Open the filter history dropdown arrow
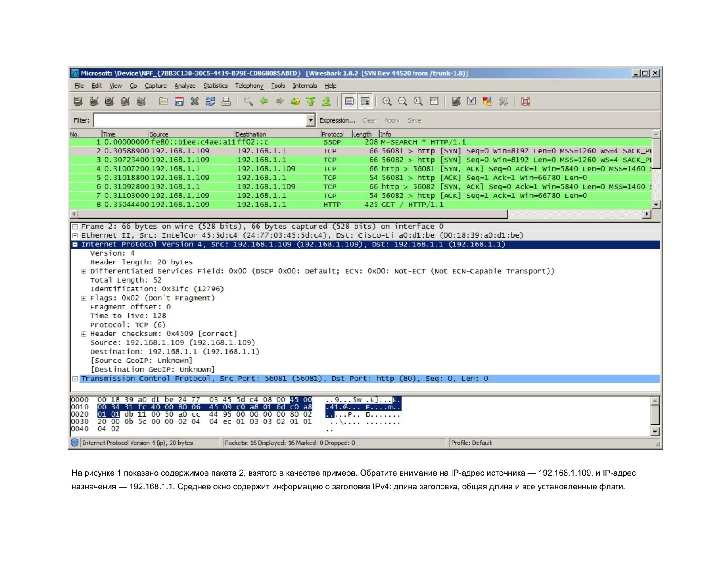 311,120
